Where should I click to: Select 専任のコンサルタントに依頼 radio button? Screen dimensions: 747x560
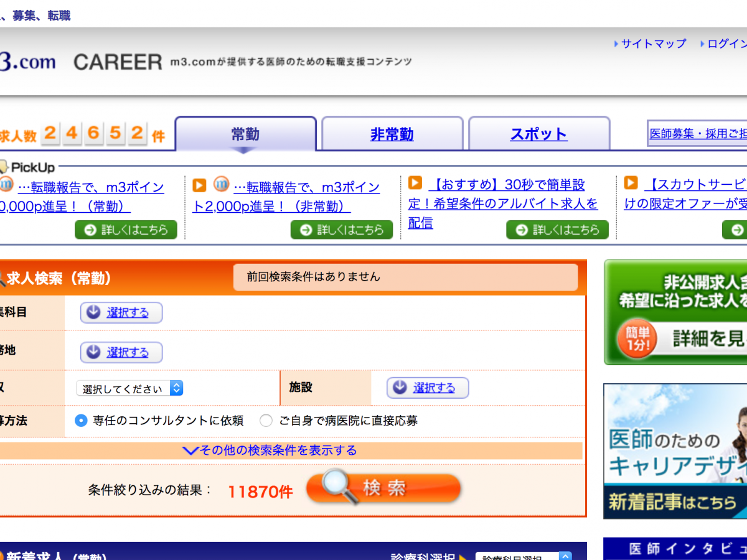[81, 421]
